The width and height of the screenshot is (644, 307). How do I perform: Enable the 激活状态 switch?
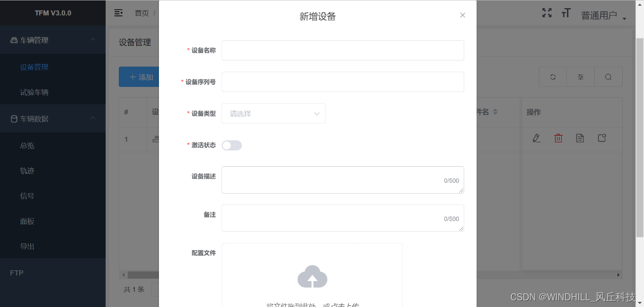[x=232, y=145]
